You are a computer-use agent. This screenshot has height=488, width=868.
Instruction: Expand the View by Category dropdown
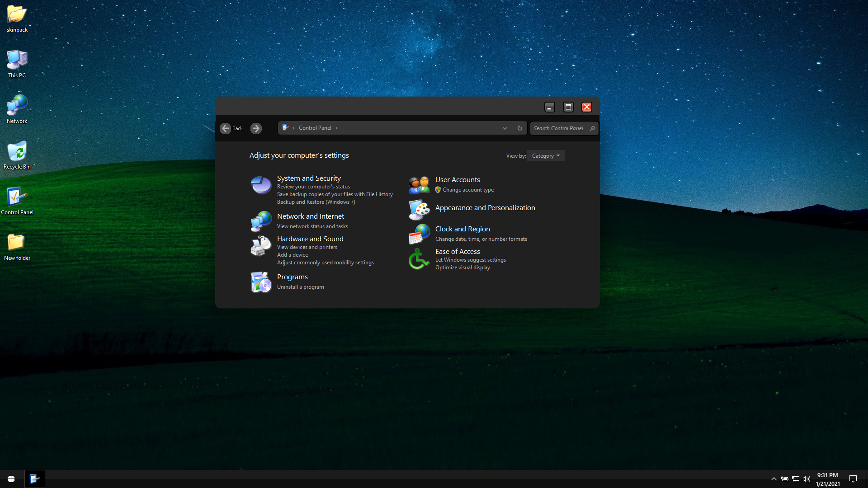546,156
